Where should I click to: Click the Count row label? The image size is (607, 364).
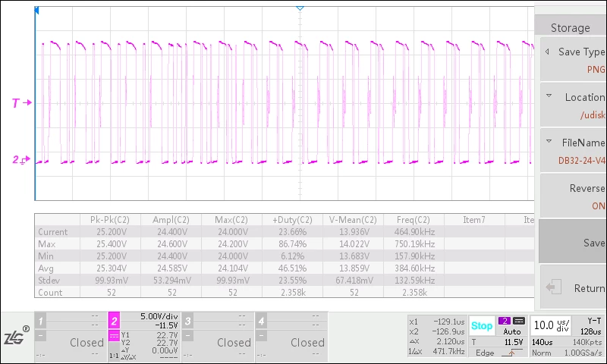50,293
